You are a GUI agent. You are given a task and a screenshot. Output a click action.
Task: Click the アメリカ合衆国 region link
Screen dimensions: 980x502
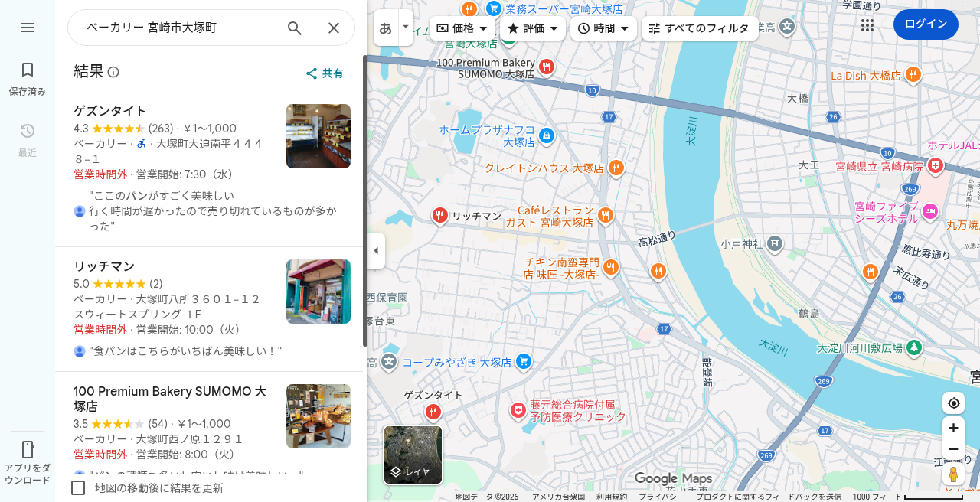558,497
